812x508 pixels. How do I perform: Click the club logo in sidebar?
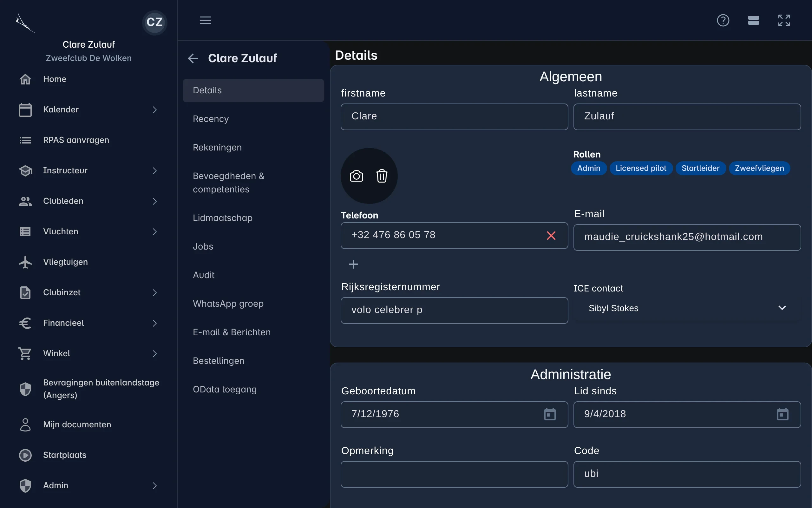click(25, 23)
